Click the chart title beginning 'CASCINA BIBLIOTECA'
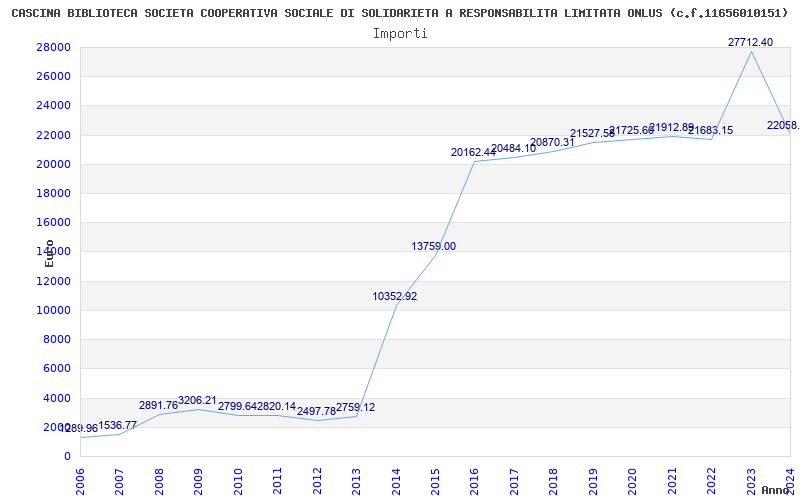Viewport: 800px width, 500px height. [x=400, y=13]
